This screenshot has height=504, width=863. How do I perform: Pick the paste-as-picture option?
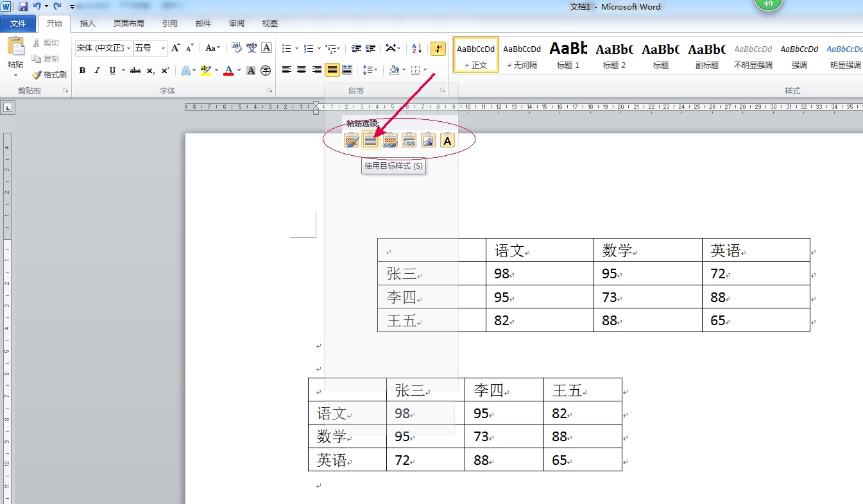tap(429, 140)
